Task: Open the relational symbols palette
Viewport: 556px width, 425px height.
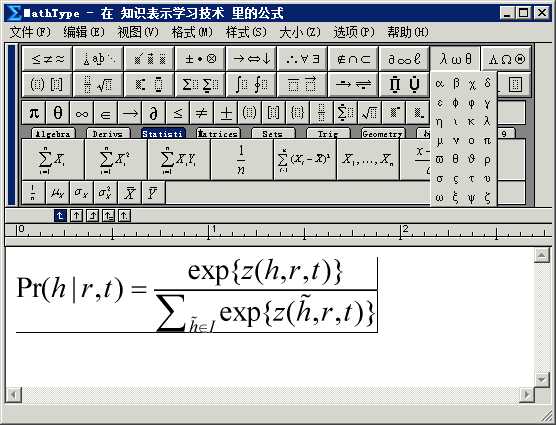Action: [x=47, y=58]
